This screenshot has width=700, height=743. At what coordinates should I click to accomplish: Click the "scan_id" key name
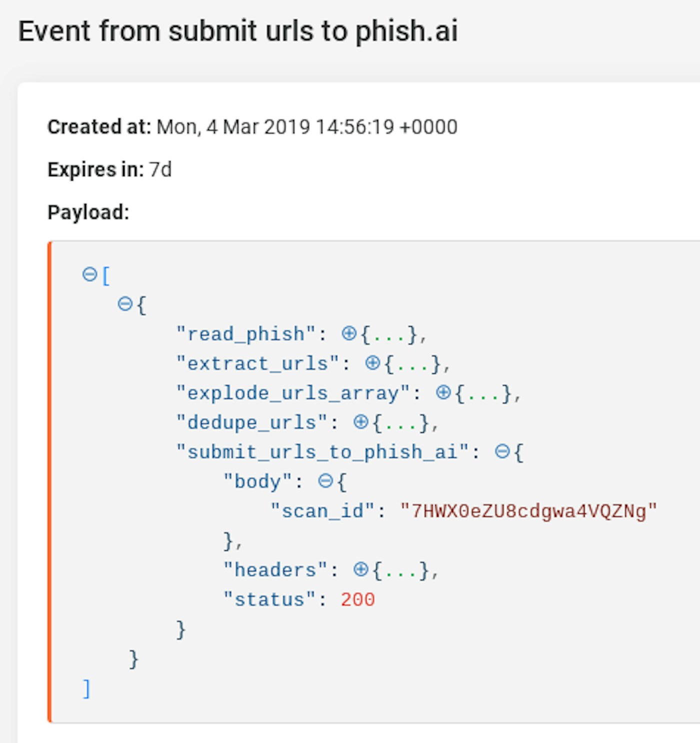(322, 511)
